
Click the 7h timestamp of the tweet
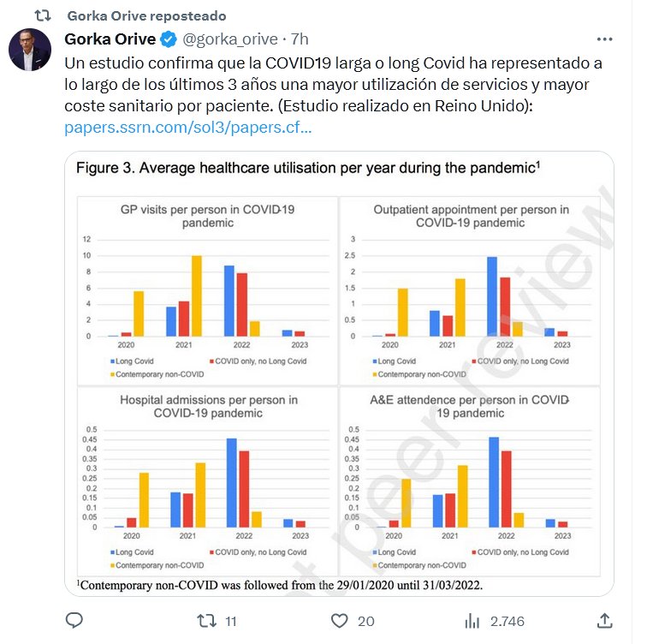(x=300, y=39)
